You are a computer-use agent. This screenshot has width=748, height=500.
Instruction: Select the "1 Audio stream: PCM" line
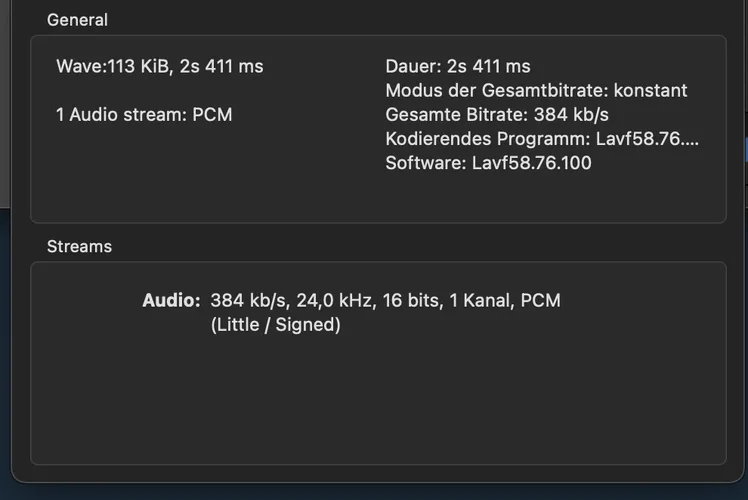pos(144,115)
